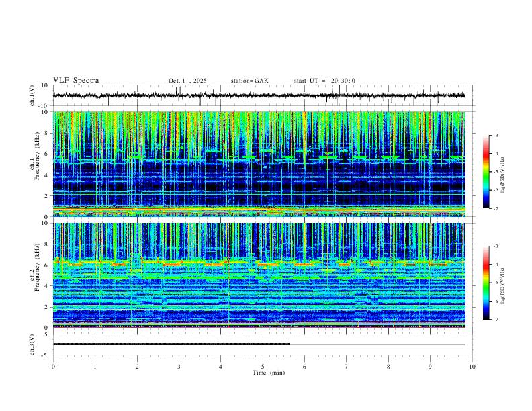Click Time axis tick label "2"
The height and width of the screenshot is (411, 532).
[137, 367]
